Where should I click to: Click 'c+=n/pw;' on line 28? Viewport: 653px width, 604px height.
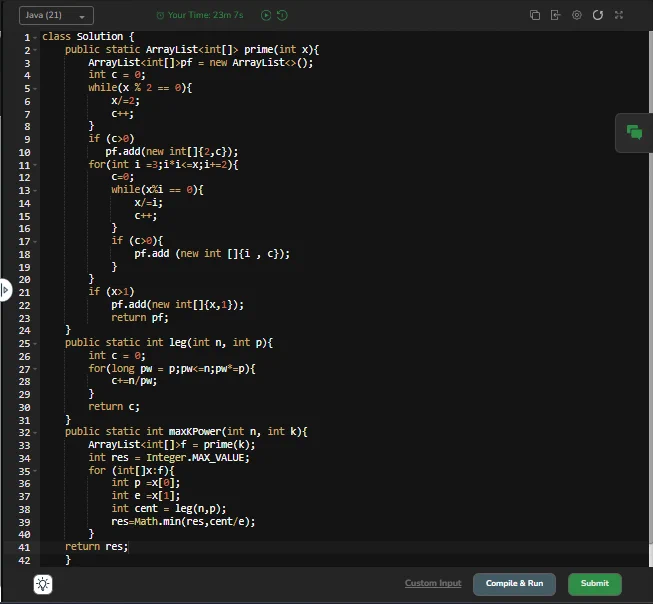click(x=134, y=381)
